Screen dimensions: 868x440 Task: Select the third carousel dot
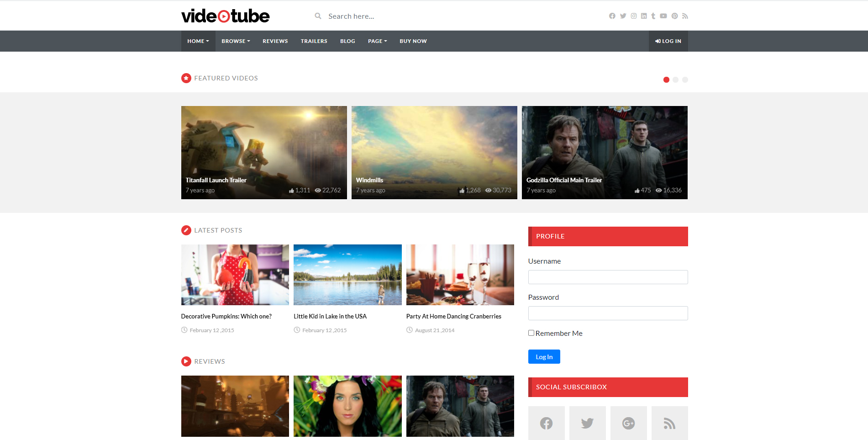[x=685, y=80]
